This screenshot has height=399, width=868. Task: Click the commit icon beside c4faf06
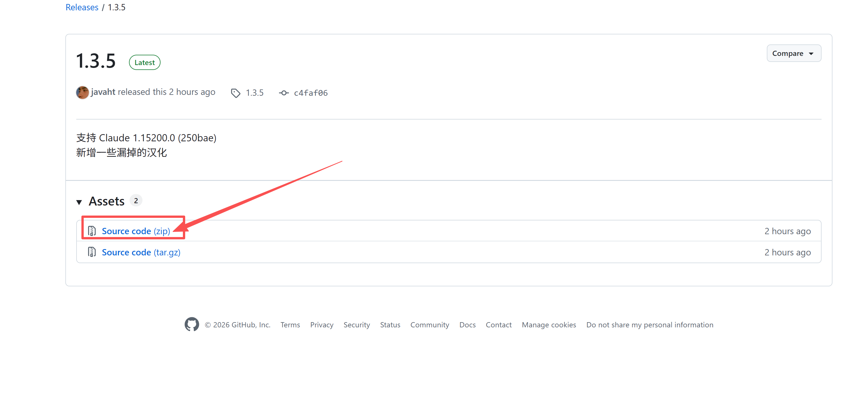coord(284,93)
